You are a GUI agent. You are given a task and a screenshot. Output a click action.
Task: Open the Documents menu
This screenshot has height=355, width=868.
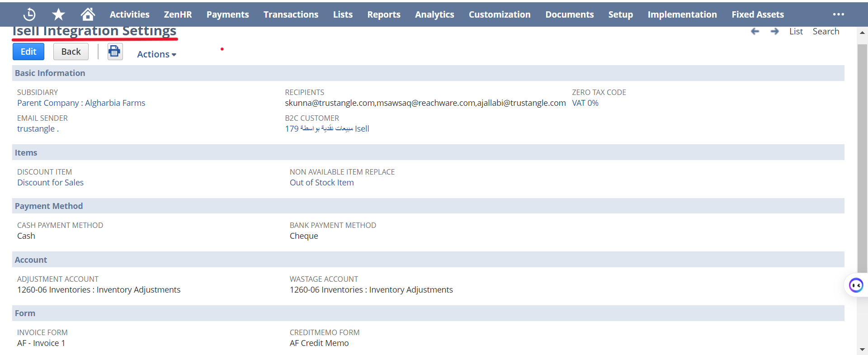pos(569,14)
